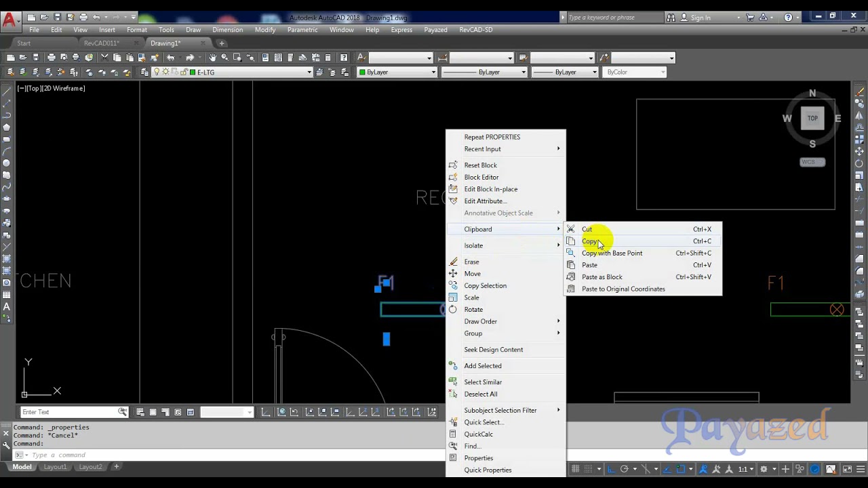
Task: Click the Plot printer icon
Action: pyautogui.click(x=52, y=58)
